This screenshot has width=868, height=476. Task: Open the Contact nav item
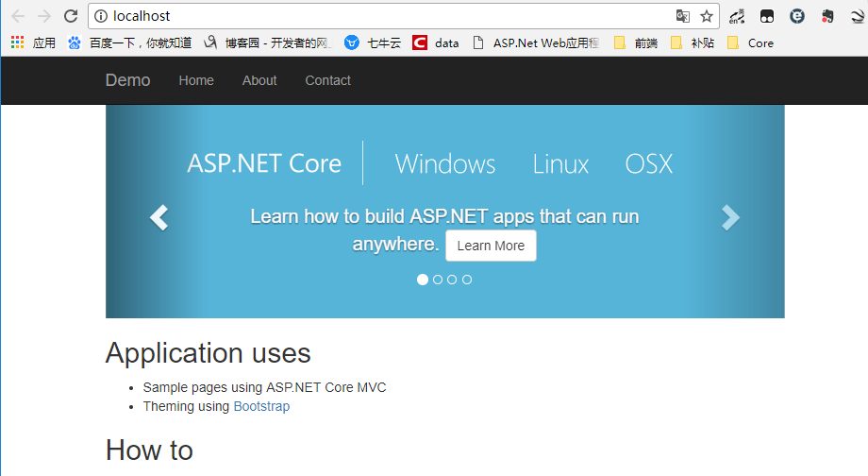(327, 80)
